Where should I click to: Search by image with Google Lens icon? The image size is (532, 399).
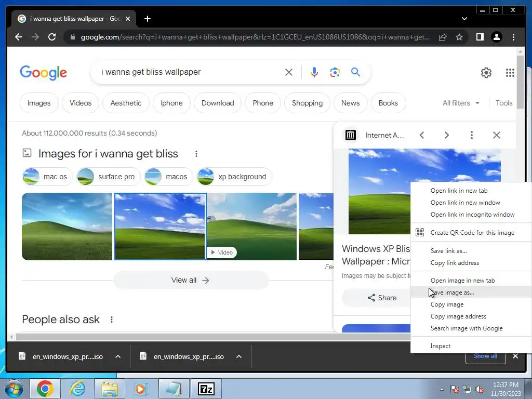335,72
